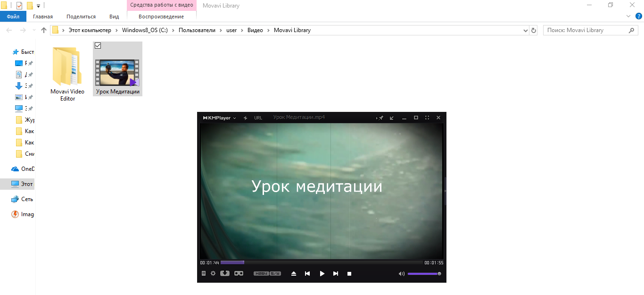Screen dimensions: 644x295
Task: Open KMPlayer settings gear icon
Action: [213, 273]
